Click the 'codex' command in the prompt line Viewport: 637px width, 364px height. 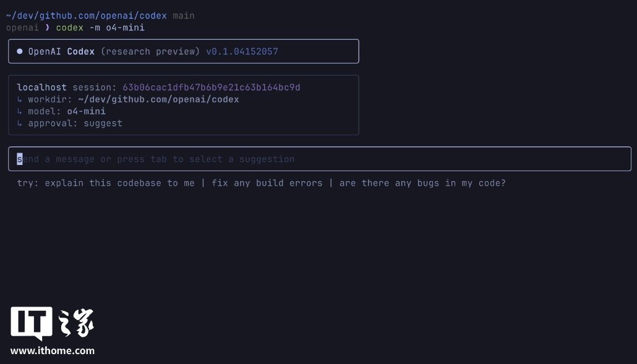pos(69,28)
